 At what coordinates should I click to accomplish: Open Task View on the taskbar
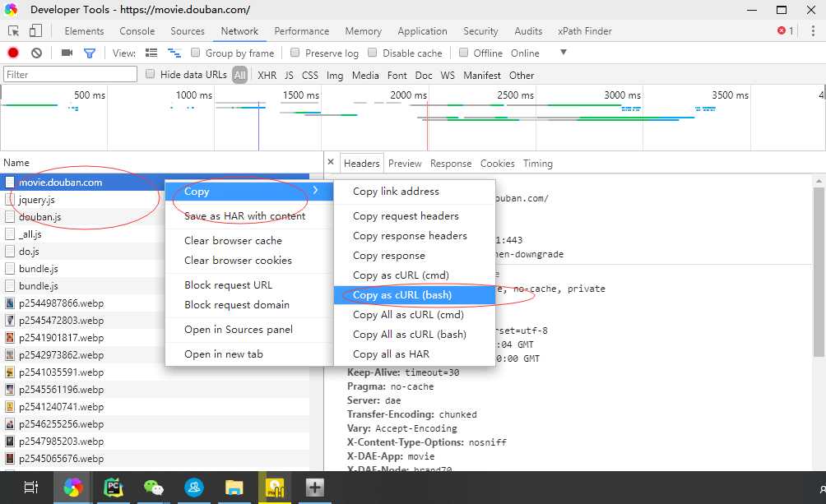tap(31, 488)
